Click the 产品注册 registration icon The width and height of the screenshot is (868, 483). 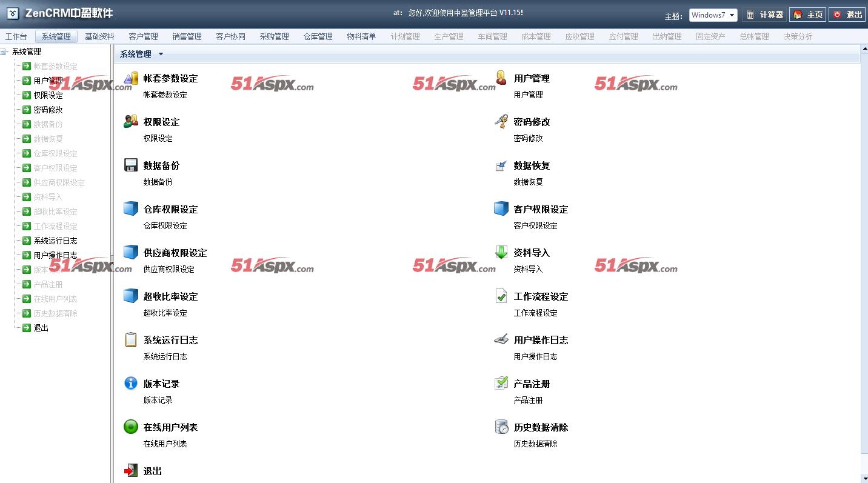pos(501,383)
